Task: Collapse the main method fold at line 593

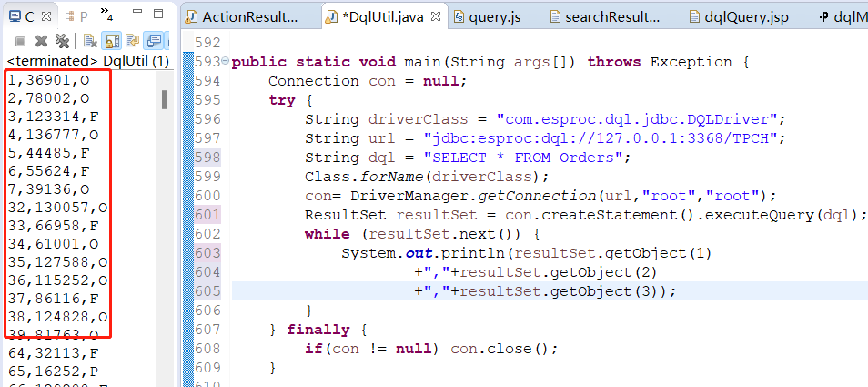Action: 224,60
